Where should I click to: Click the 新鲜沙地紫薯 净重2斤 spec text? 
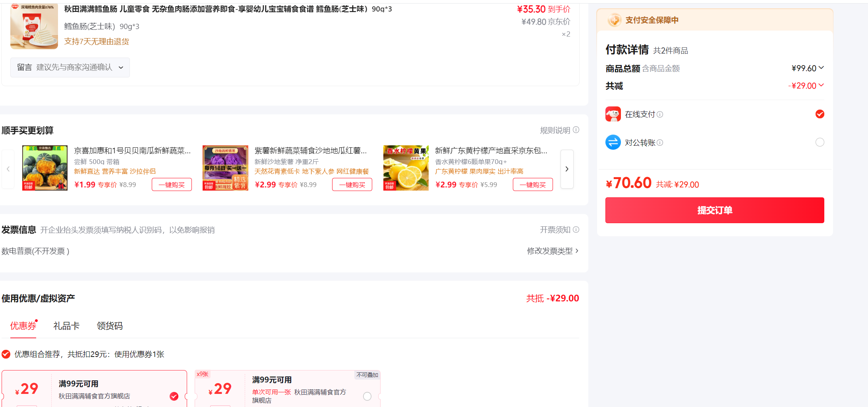coord(286,162)
